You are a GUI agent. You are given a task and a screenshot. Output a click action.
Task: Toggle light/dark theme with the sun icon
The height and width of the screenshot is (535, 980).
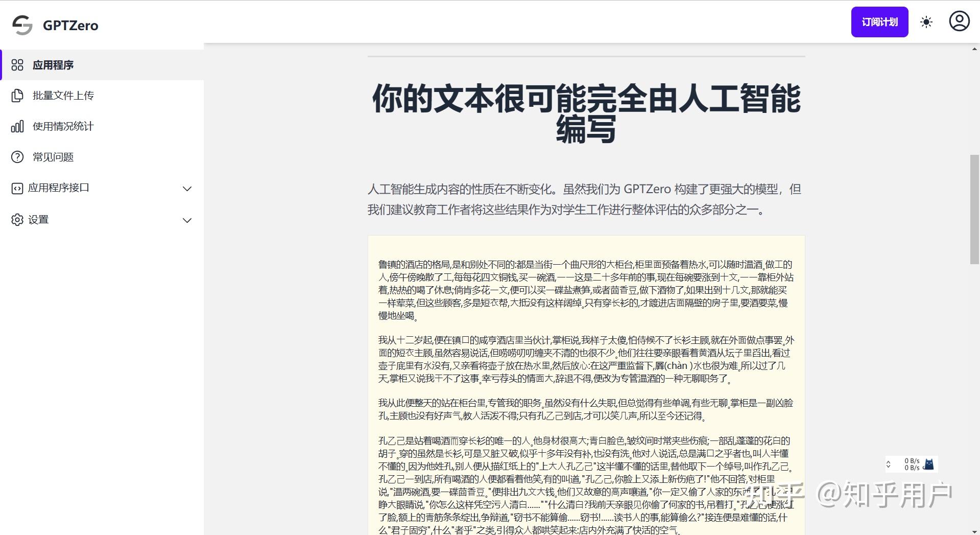pos(926,21)
